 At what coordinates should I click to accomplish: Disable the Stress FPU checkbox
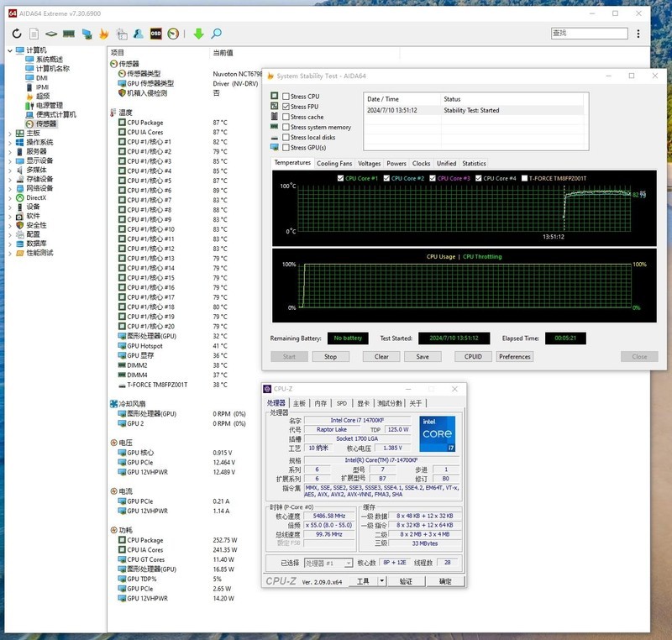pos(286,107)
